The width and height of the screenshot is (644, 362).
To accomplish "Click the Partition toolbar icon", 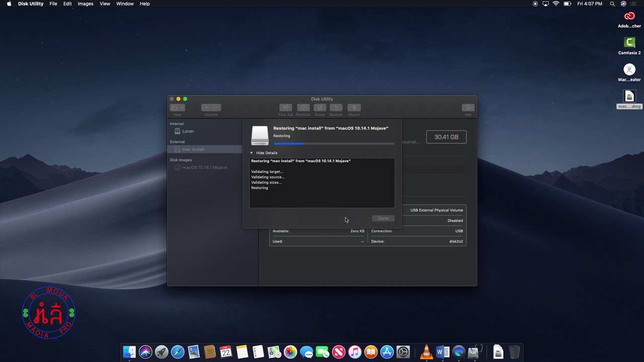I will [x=303, y=108].
